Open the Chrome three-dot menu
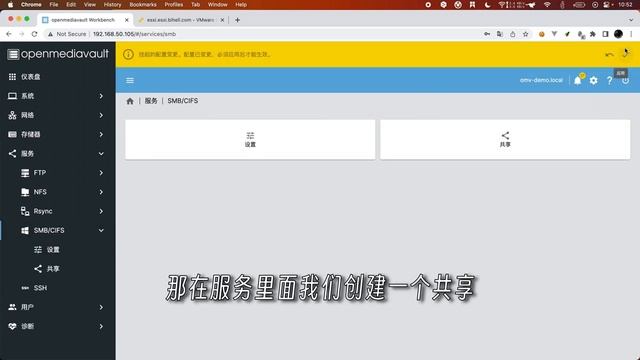 (631, 34)
